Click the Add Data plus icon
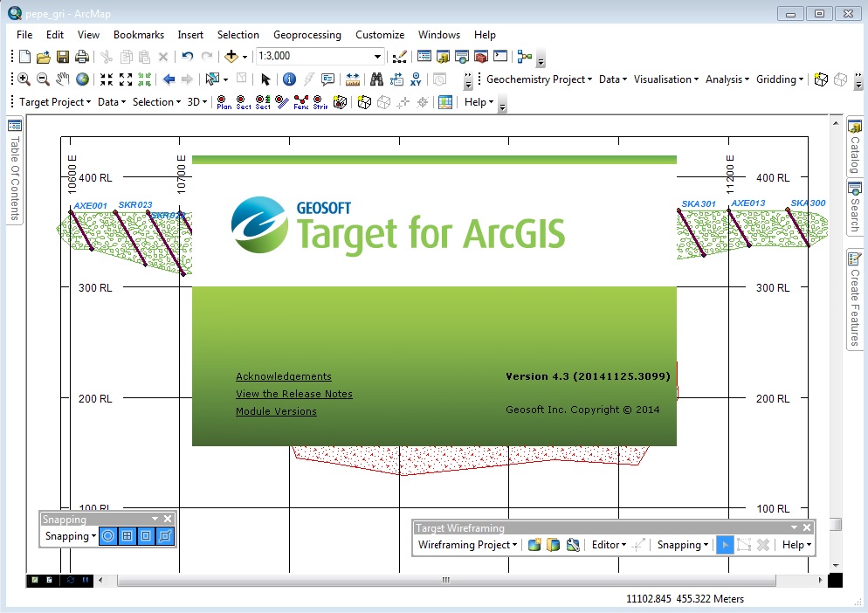This screenshot has width=868, height=613. (x=231, y=56)
